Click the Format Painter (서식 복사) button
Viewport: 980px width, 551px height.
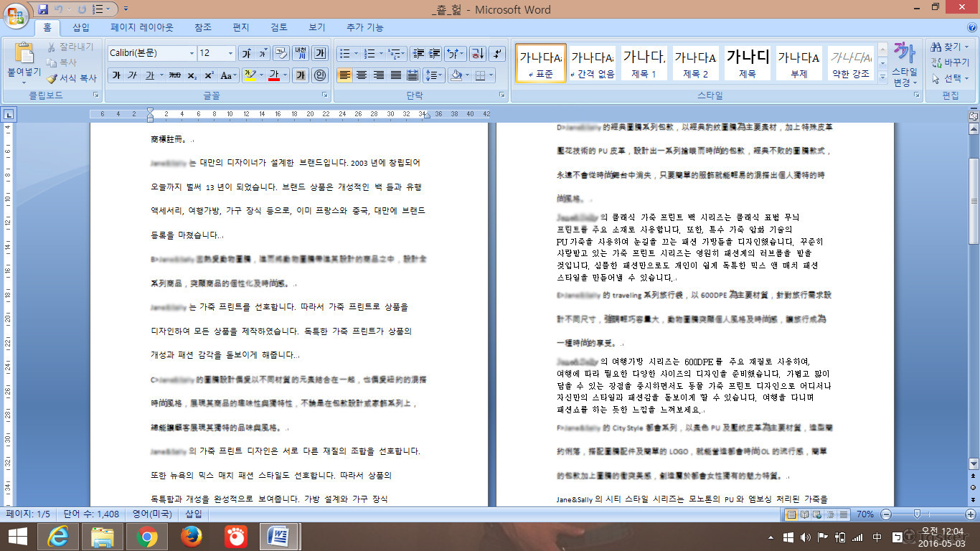(x=72, y=78)
